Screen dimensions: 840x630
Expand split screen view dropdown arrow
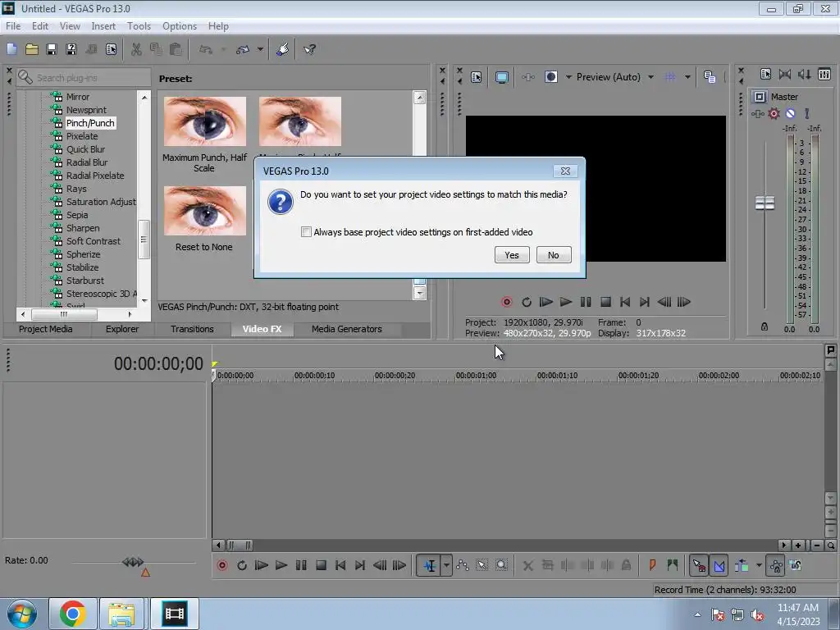point(569,77)
